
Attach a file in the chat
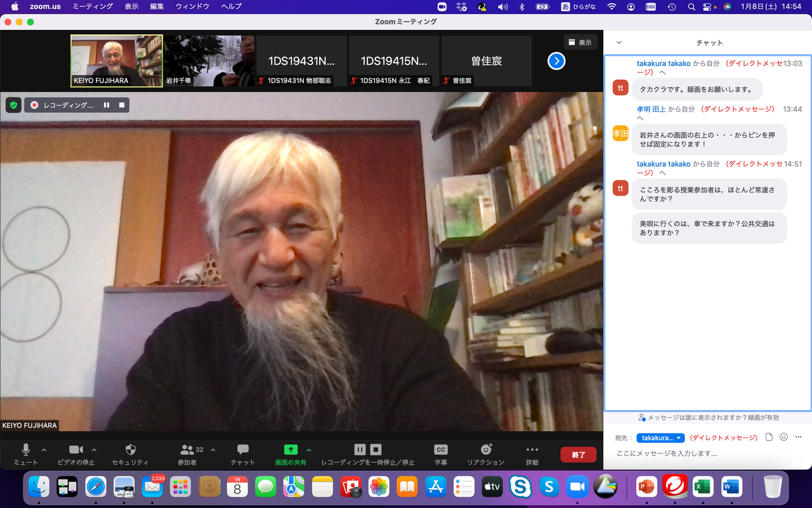[769, 437]
